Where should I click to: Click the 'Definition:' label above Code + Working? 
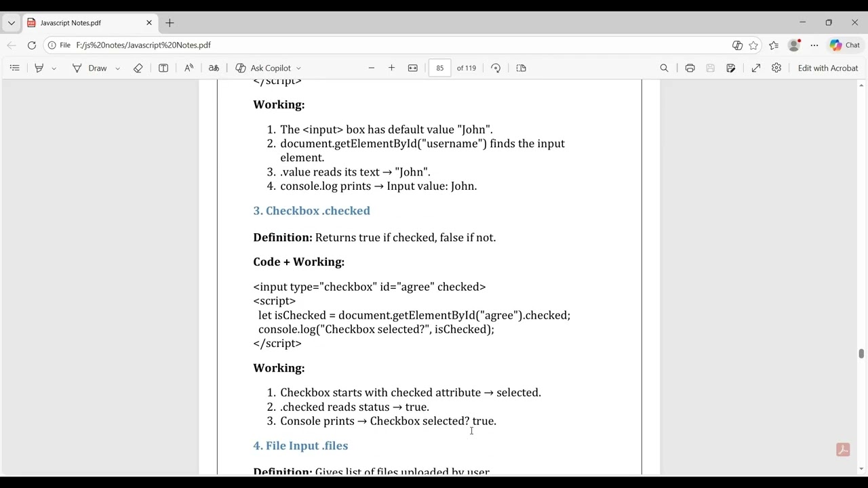[x=283, y=237]
